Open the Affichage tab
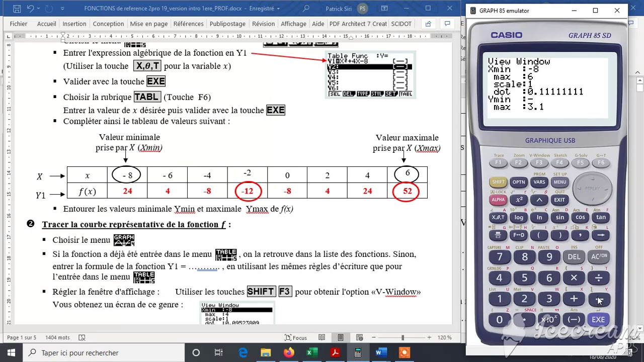 coord(293,24)
